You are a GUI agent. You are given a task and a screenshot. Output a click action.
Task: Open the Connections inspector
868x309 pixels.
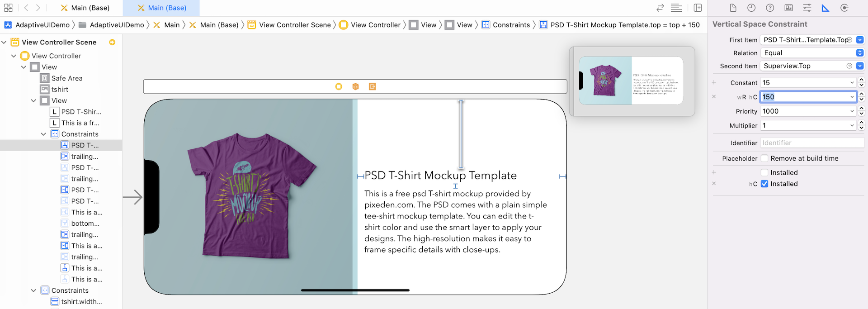coord(844,8)
